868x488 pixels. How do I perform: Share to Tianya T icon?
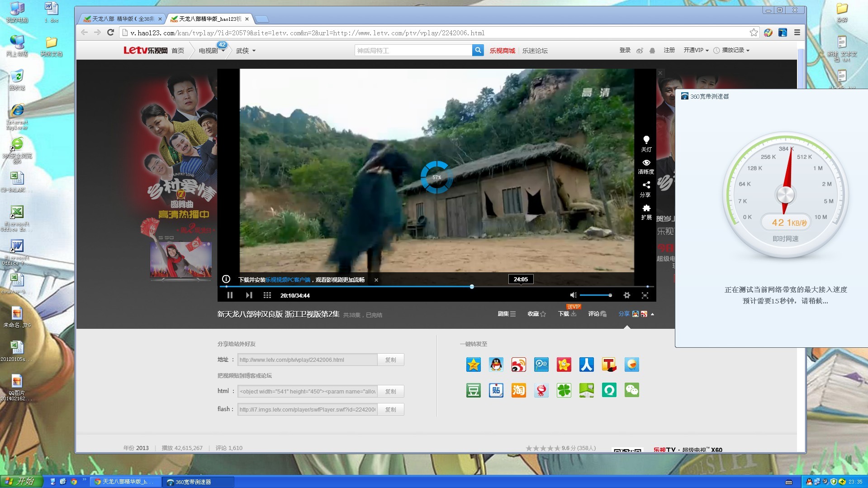click(609, 365)
